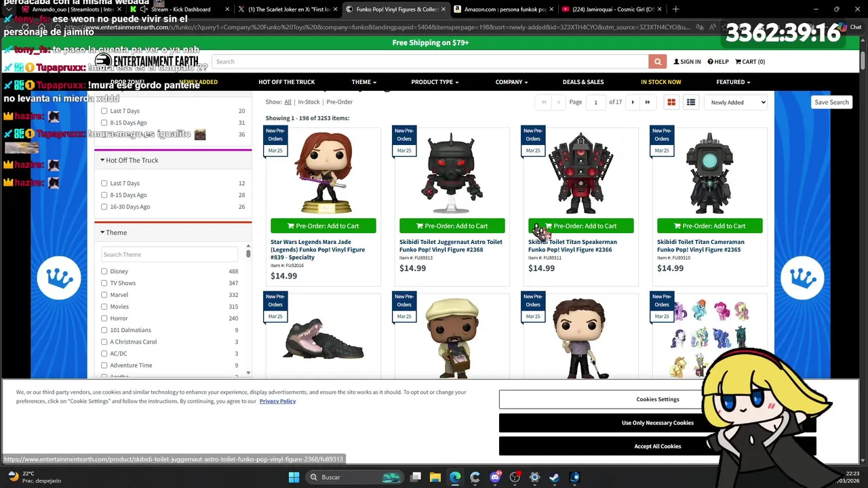Open Task View on taskbar

coord(416,477)
